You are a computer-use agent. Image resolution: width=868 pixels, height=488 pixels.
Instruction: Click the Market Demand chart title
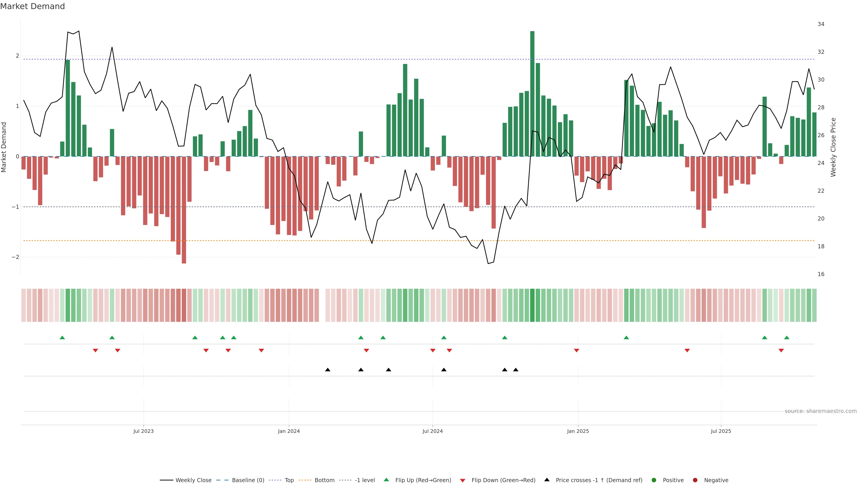tap(32, 6)
